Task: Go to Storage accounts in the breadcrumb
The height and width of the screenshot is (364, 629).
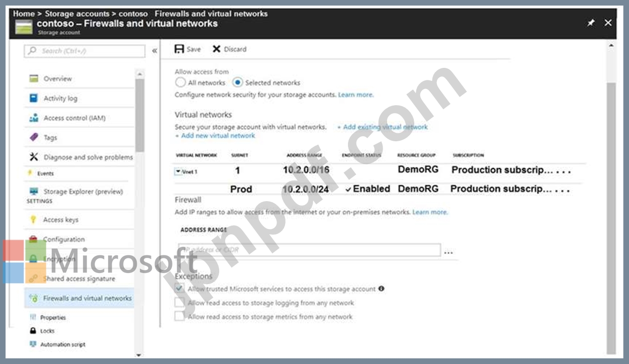Action: pos(77,14)
